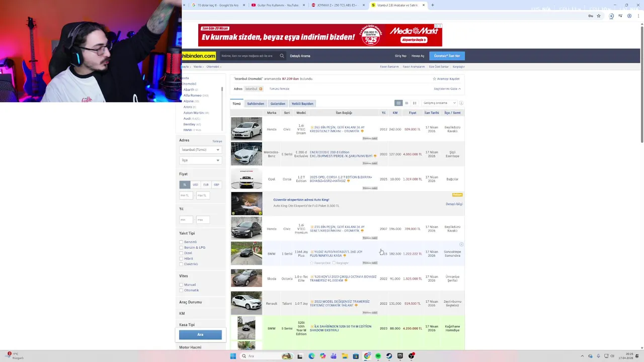The width and height of the screenshot is (644, 362).
Task: Click the search magnifier icon in sahibinden header
Action: (x=282, y=56)
